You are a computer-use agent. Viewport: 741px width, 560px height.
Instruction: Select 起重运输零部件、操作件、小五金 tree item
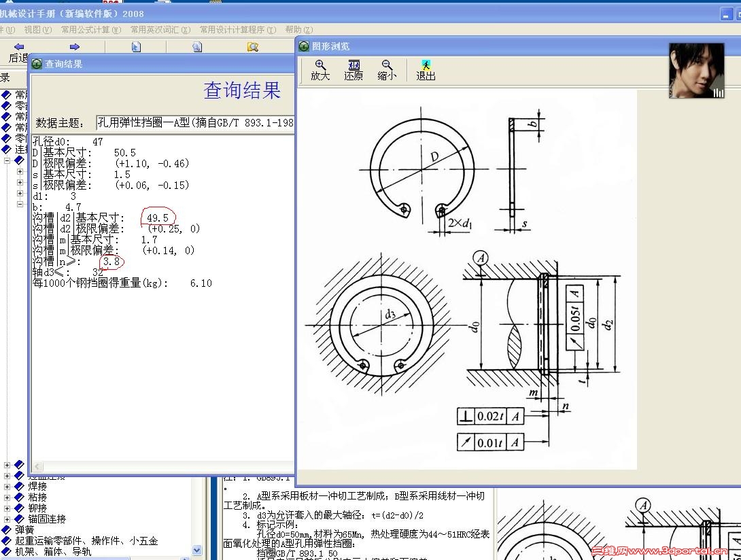(86, 540)
